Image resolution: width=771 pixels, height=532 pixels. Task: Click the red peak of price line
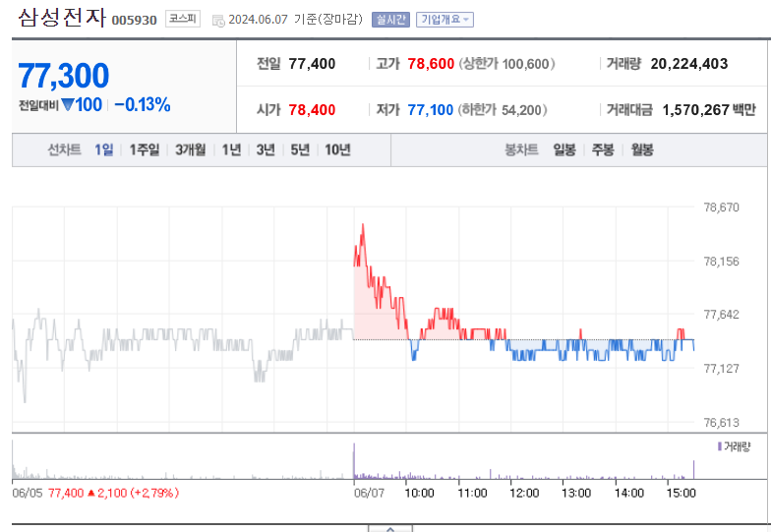(x=363, y=225)
